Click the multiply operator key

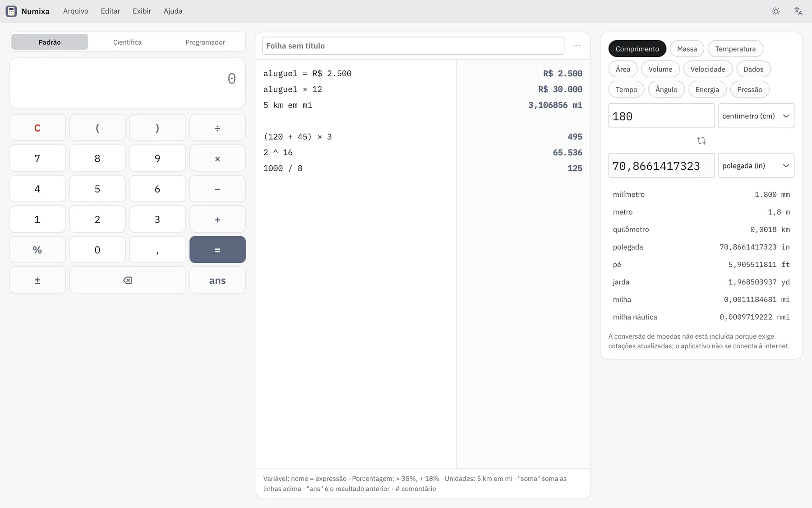217,158
